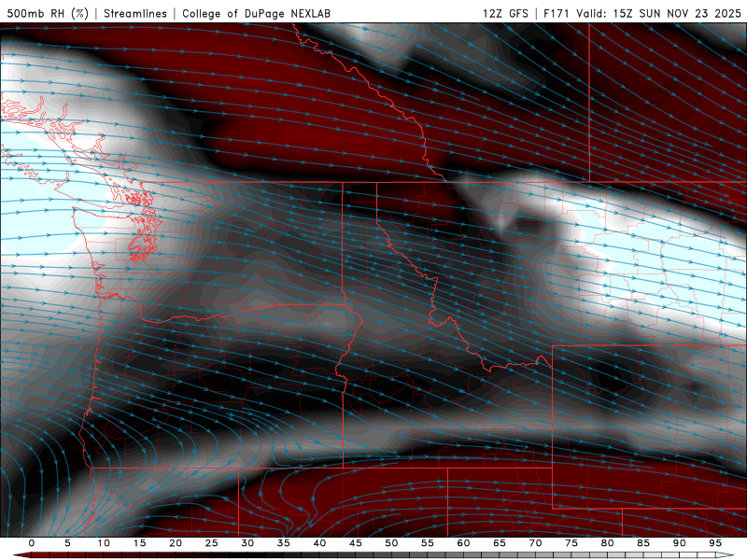Screen dimensions: 747x560
Task: Select the "12Z GFS" model run label
Action: pyautogui.click(x=505, y=13)
